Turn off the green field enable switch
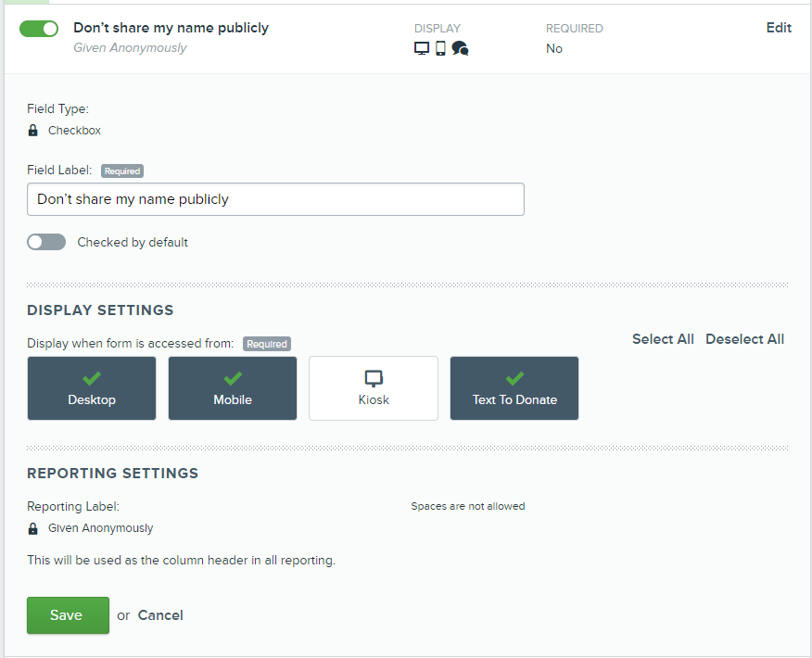 [x=39, y=29]
